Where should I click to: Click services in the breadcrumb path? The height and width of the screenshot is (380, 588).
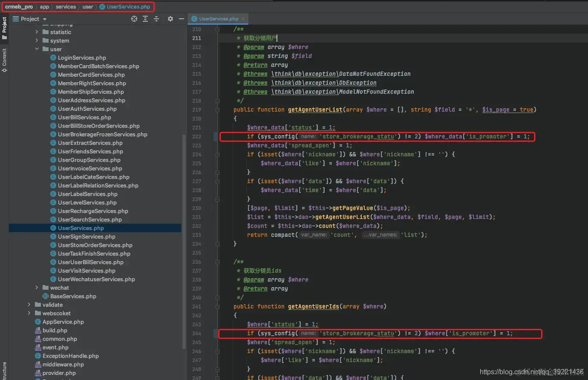tap(66, 7)
